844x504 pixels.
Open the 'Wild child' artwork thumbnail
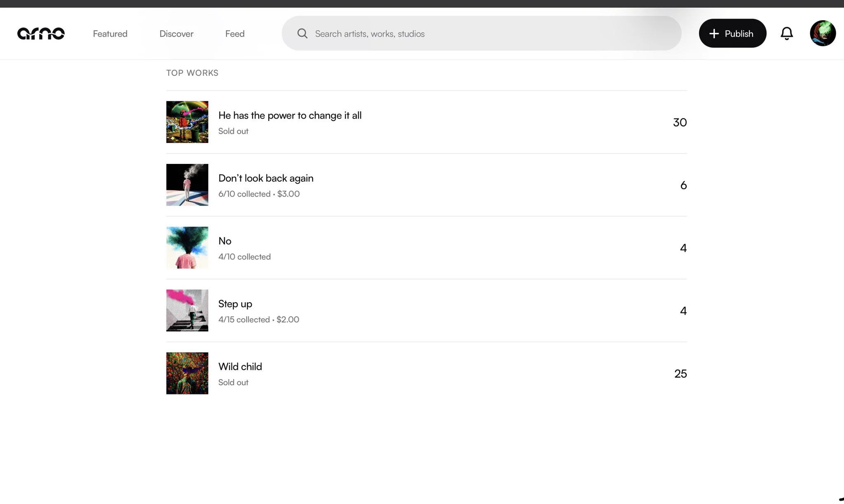(187, 373)
